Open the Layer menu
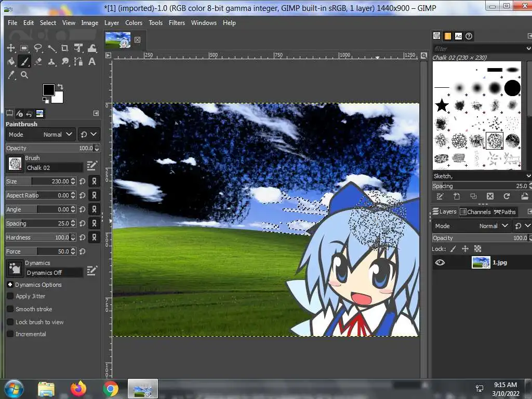The width and height of the screenshot is (532, 399). [x=112, y=23]
